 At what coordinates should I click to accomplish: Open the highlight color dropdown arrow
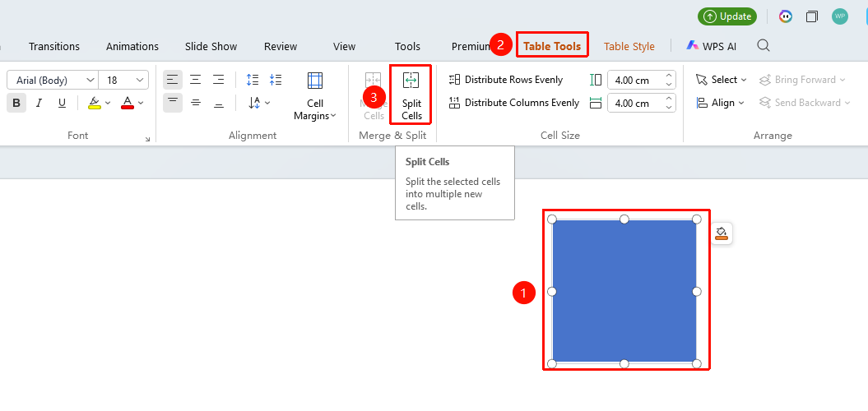click(108, 103)
